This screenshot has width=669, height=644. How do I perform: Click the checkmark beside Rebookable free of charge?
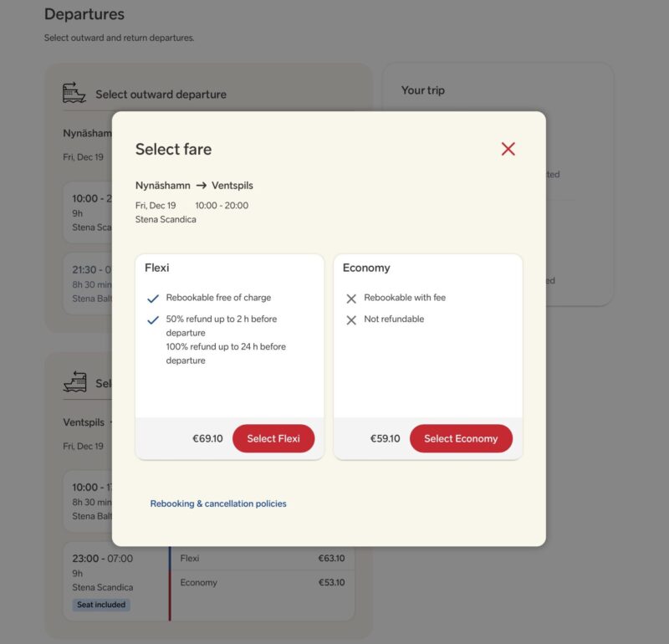(152, 299)
